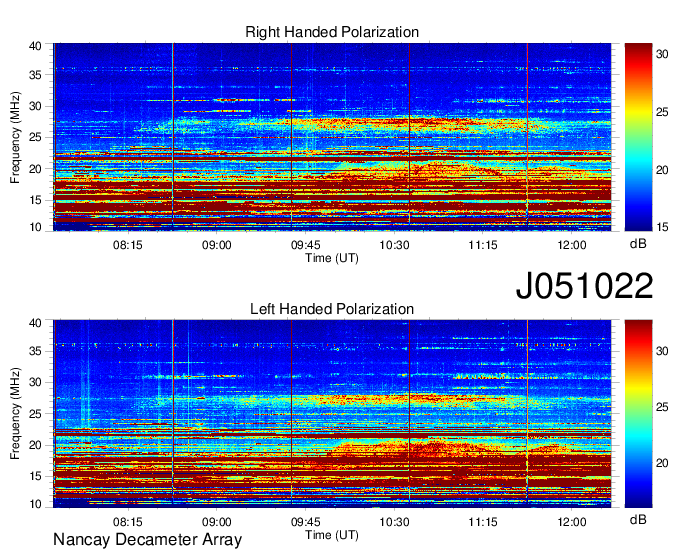Image resolution: width=680 pixels, height=552 pixels.
Task: Click "Time (UT)" label under Right Handed plot
Action: point(332,258)
